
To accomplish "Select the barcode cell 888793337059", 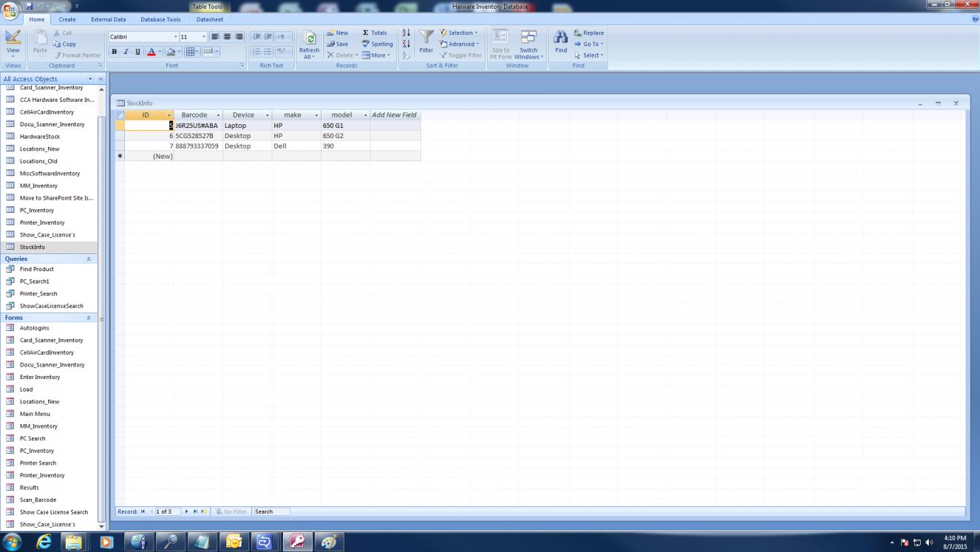I will coord(198,146).
